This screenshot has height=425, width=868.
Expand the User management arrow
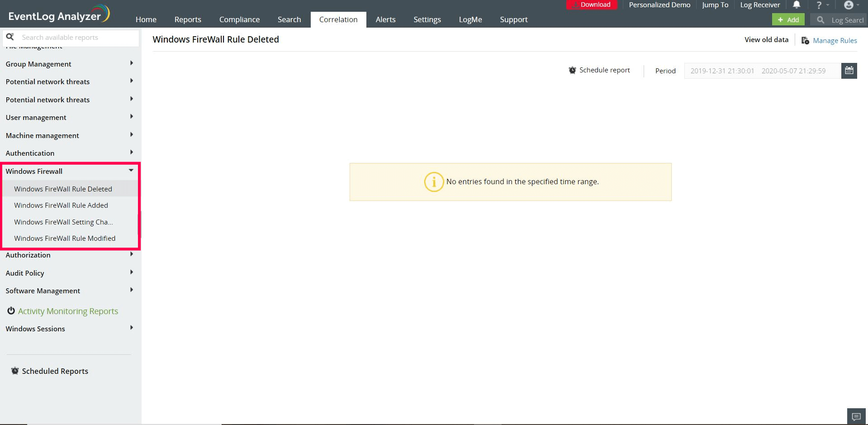click(x=132, y=116)
